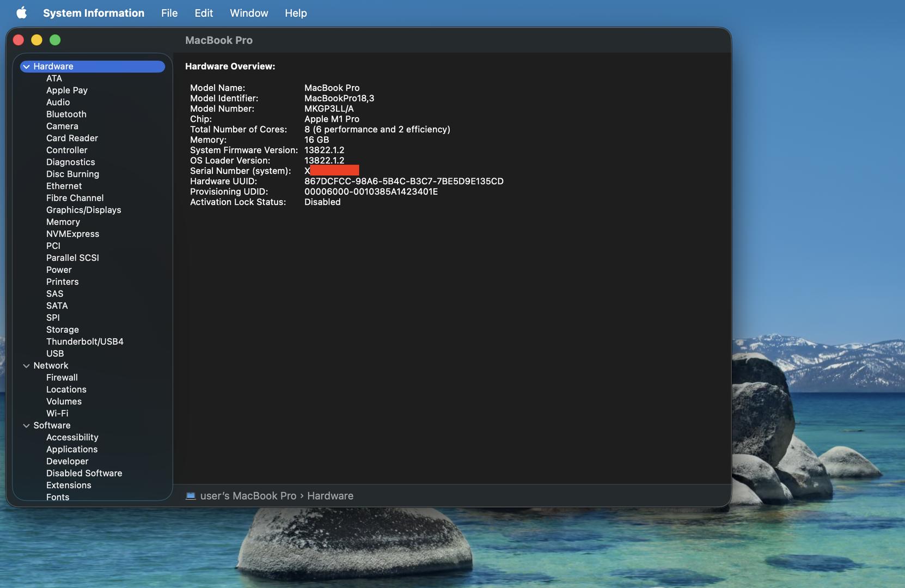This screenshot has width=905, height=588.
Task: Show Thunderbolt/USB4 hardware details
Action: (84, 342)
